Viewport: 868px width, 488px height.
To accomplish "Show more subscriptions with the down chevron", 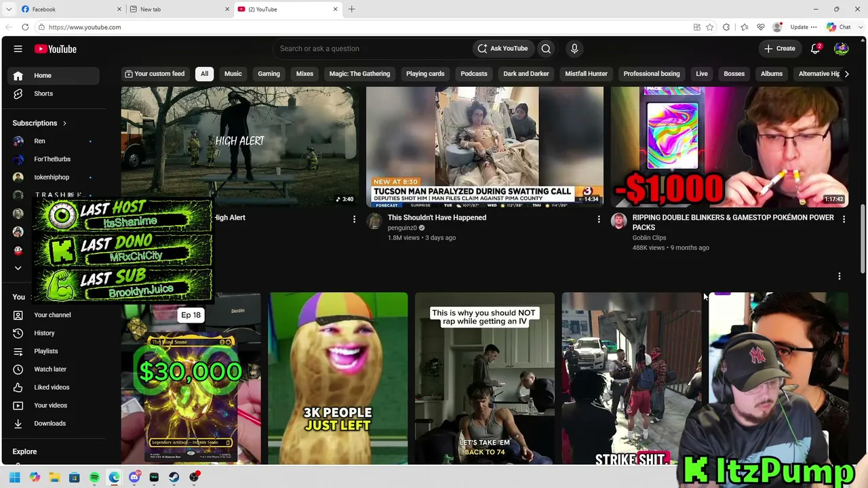I will click(x=18, y=268).
